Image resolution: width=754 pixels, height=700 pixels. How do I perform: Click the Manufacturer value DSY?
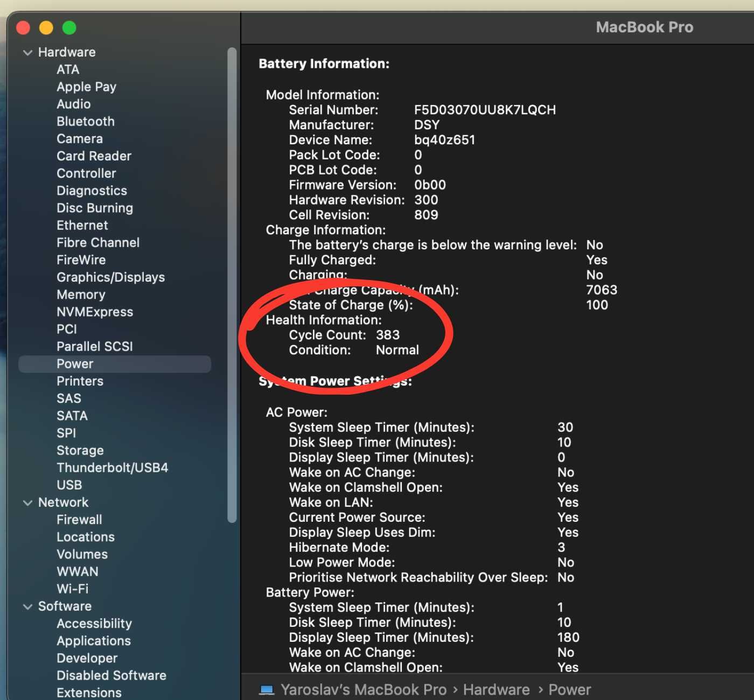coord(427,125)
